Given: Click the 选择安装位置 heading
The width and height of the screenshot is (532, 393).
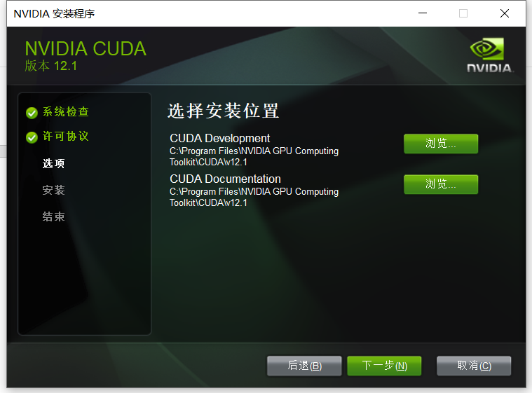Looking at the screenshot, I should click(224, 111).
